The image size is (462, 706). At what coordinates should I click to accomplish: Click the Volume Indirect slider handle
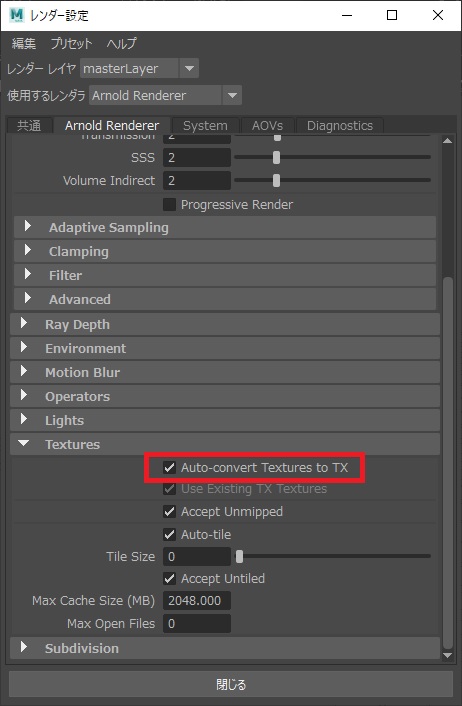click(276, 180)
